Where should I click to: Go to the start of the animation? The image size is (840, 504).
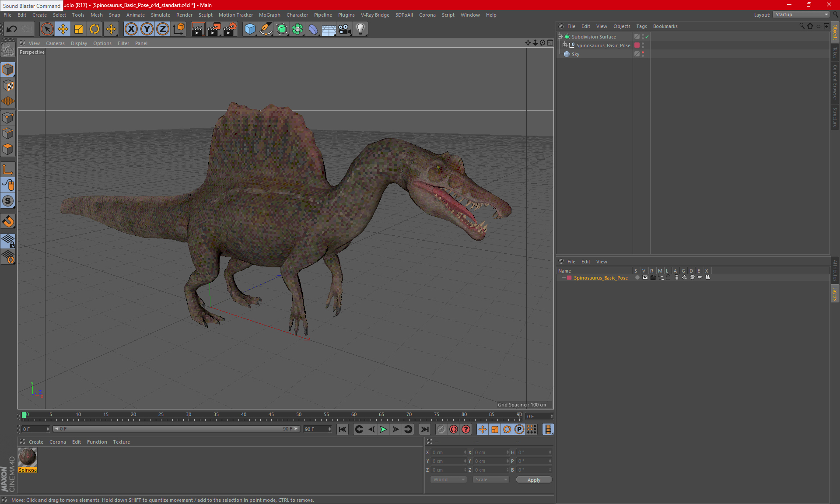(x=343, y=429)
